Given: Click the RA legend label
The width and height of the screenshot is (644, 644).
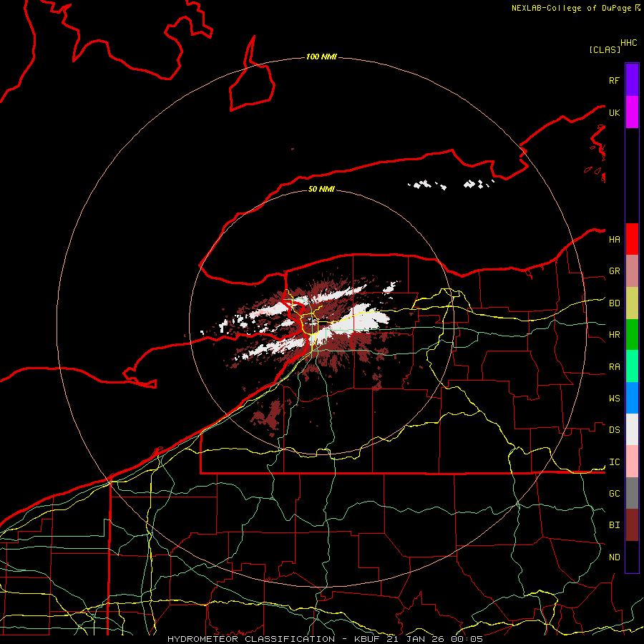Looking at the screenshot, I should (614, 367).
